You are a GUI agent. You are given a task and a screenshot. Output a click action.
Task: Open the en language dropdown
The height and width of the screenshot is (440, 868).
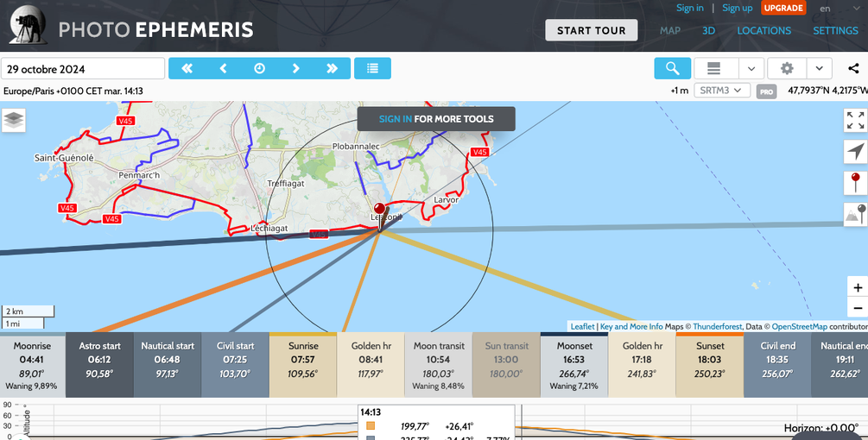click(x=838, y=9)
